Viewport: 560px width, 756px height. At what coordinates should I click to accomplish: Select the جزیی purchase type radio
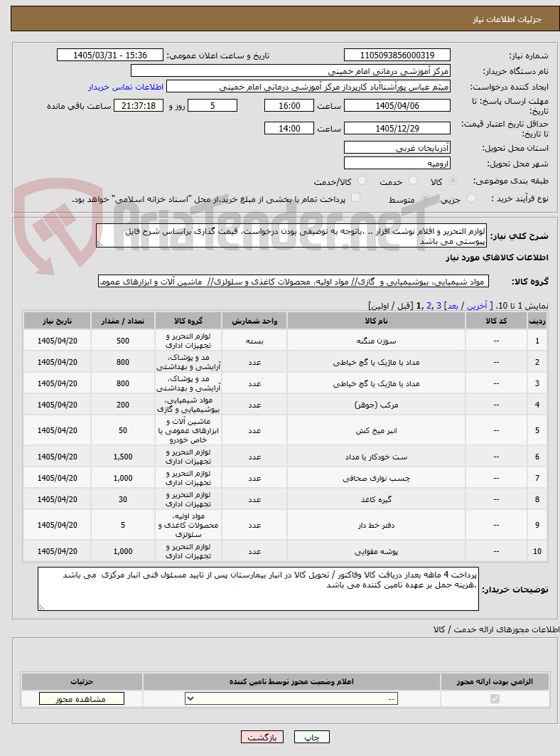point(471,198)
